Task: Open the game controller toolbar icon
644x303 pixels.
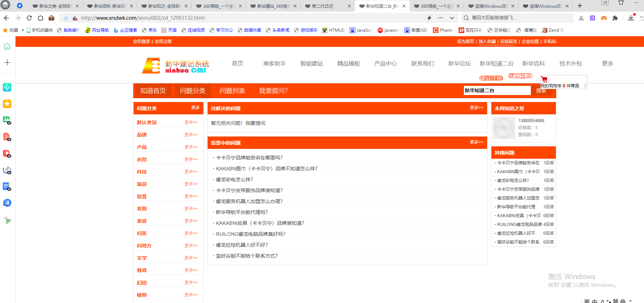Action: pyautogui.click(x=604, y=18)
